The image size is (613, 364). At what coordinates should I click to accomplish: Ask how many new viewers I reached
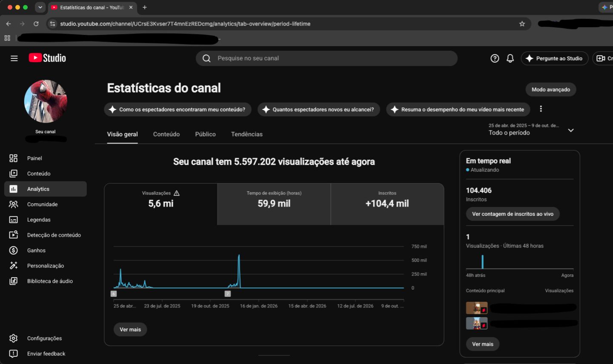319,109
